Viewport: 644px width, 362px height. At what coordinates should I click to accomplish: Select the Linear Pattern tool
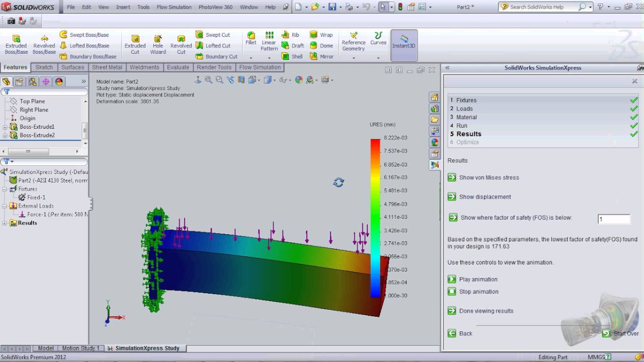[x=269, y=41]
